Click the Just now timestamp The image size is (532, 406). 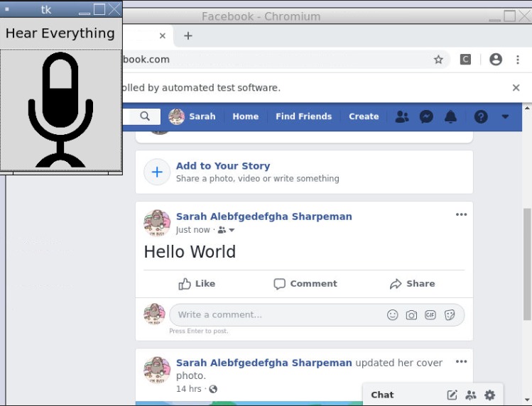(192, 230)
